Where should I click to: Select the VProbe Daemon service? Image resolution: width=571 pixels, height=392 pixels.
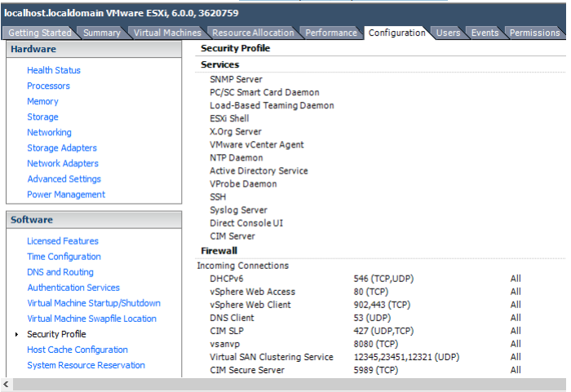[x=243, y=184]
